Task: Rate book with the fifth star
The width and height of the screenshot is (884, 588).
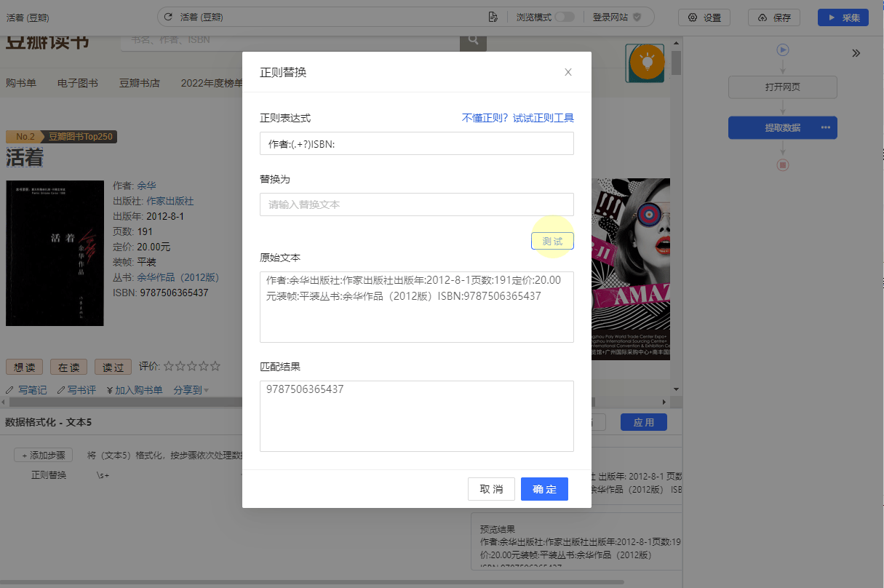Action: 215,366
